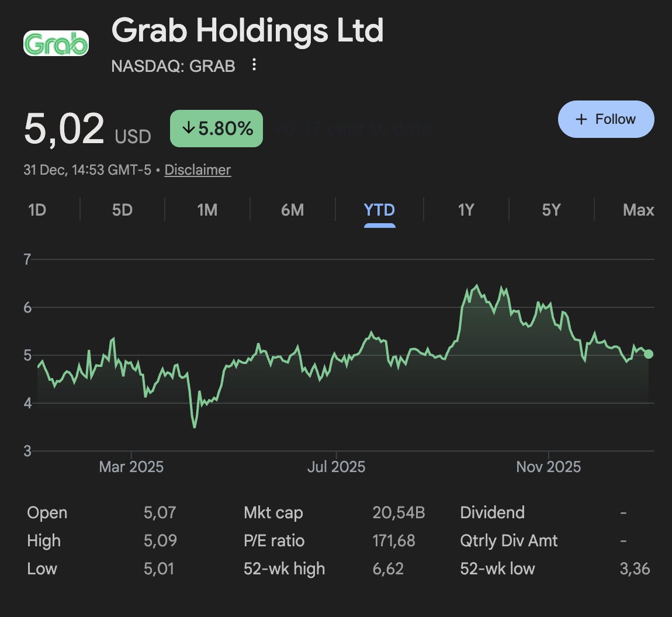Select the 6M time range

click(x=292, y=210)
